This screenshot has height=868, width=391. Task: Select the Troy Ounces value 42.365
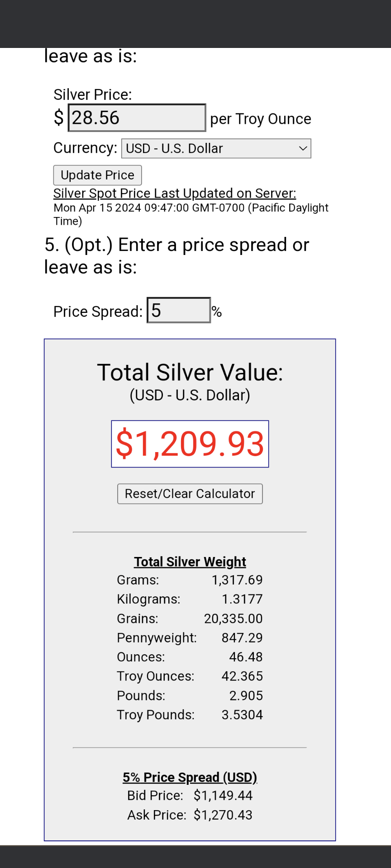pos(242,676)
